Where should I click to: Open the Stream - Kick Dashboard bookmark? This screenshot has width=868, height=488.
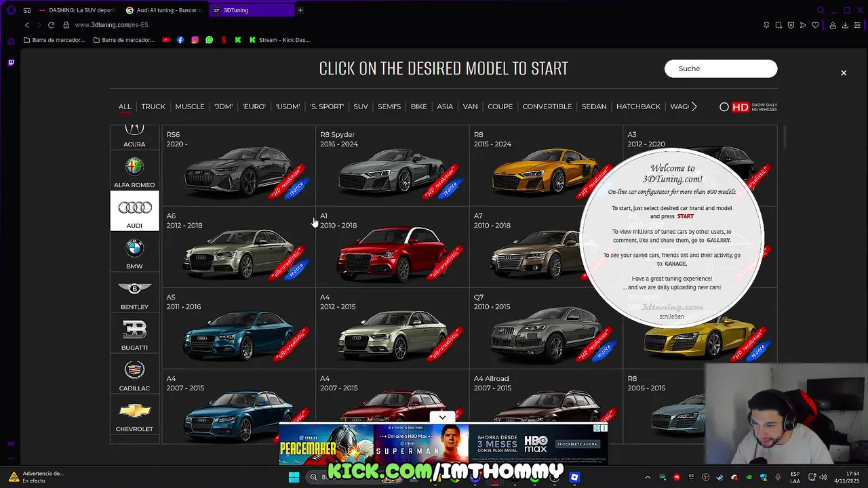click(279, 40)
